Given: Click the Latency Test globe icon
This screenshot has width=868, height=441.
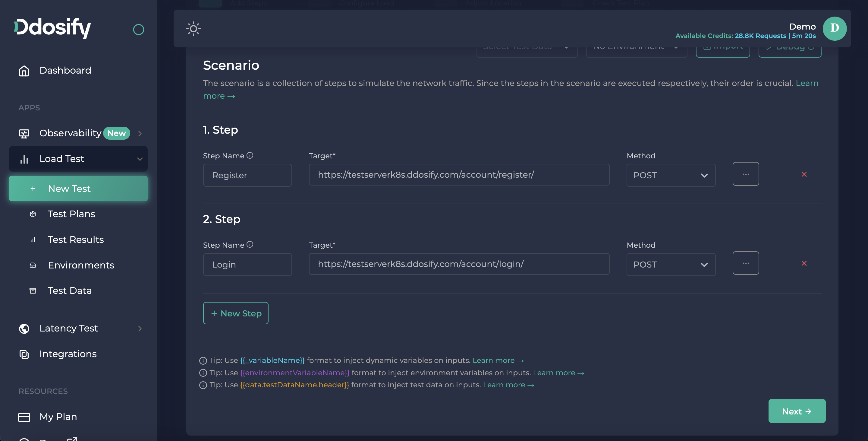Looking at the screenshot, I should pos(24,328).
